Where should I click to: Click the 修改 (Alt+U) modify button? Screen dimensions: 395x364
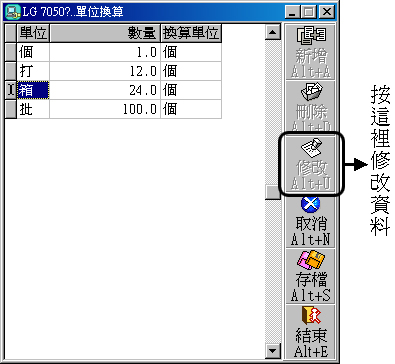tap(310, 164)
